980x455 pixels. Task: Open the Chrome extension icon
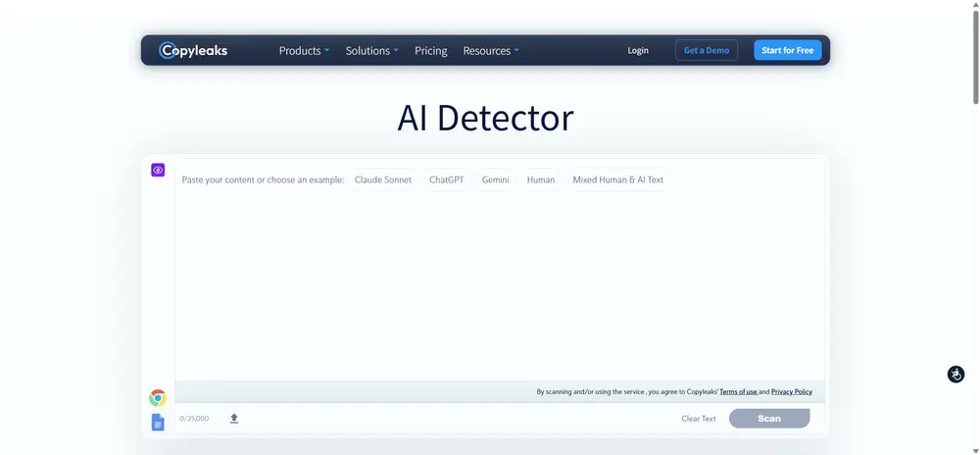(x=158, y=398)
